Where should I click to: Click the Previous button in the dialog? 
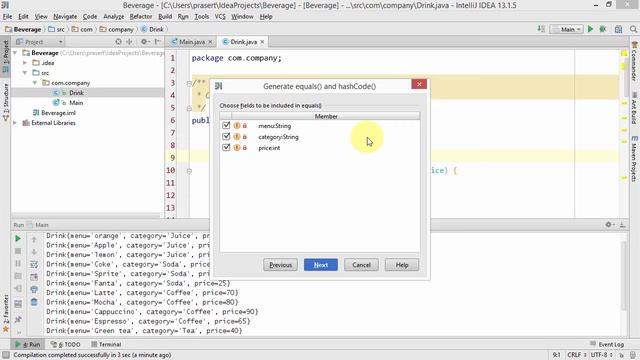pyautogui.click(x=280, y=264)
